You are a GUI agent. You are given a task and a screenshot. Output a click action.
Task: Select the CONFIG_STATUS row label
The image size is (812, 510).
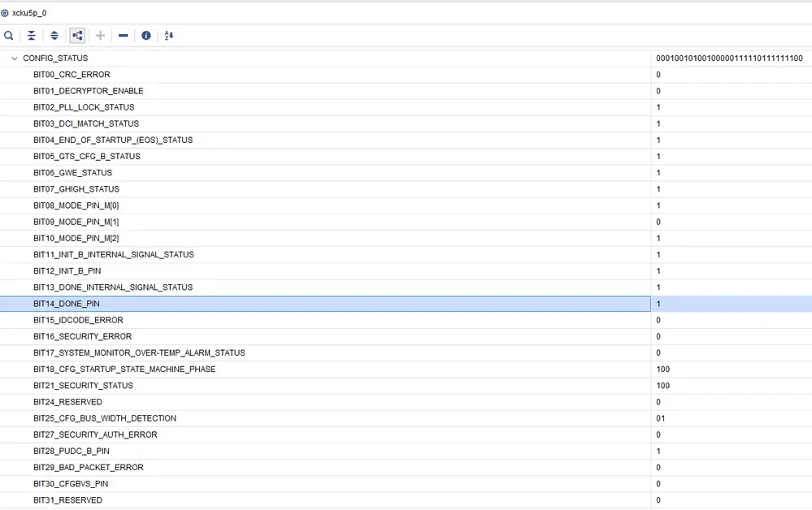[55, 58]
